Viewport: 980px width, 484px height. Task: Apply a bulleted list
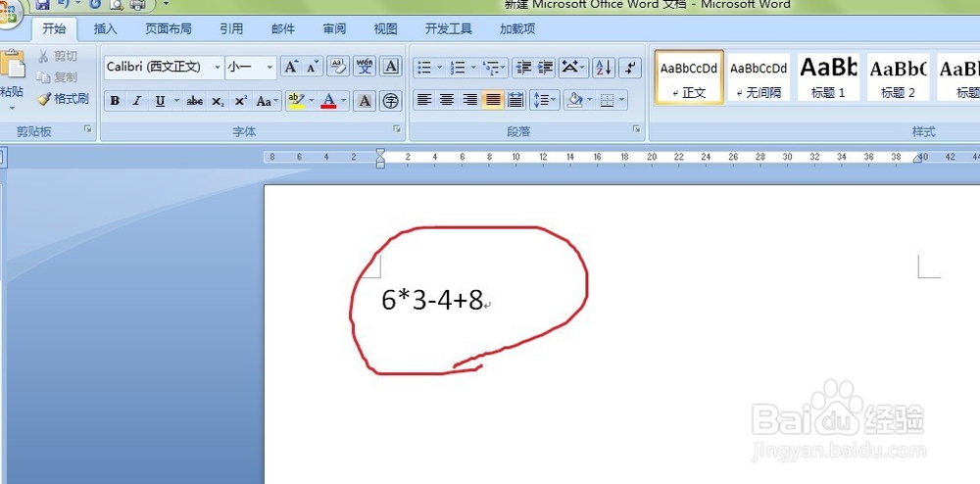coord(424,67)
